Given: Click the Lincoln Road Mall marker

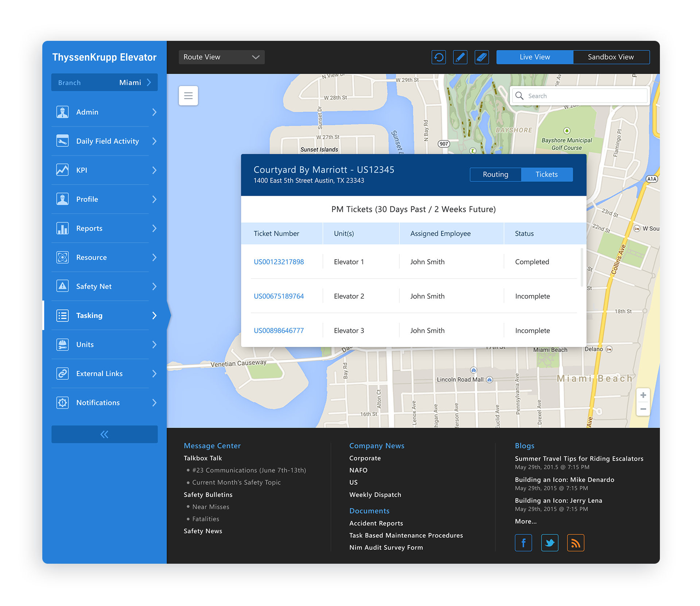Looking at the screenshot, I should 490,380.
